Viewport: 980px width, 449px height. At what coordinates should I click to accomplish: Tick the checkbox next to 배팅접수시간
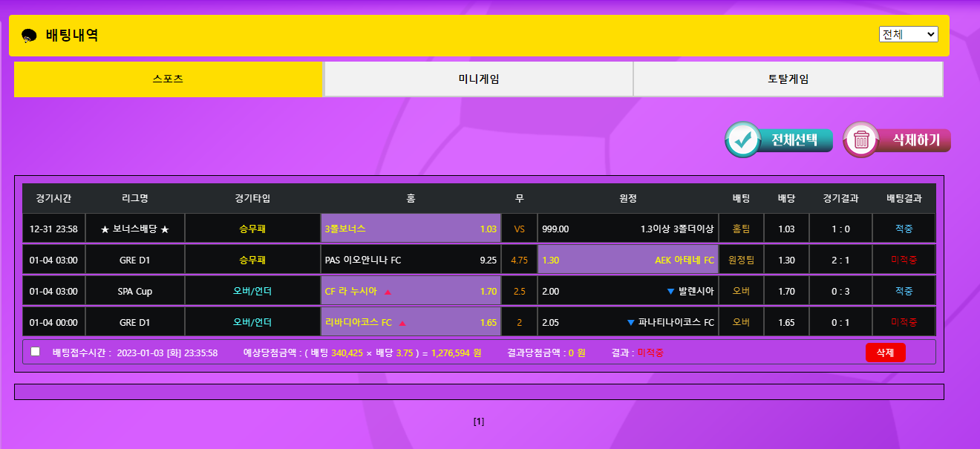point(36,352)
